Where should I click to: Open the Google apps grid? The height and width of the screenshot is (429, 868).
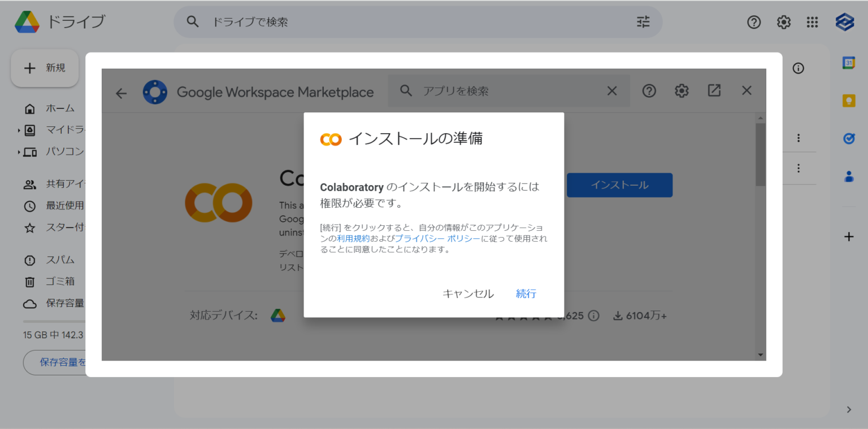pyautogui.click(x=813, y=22)
